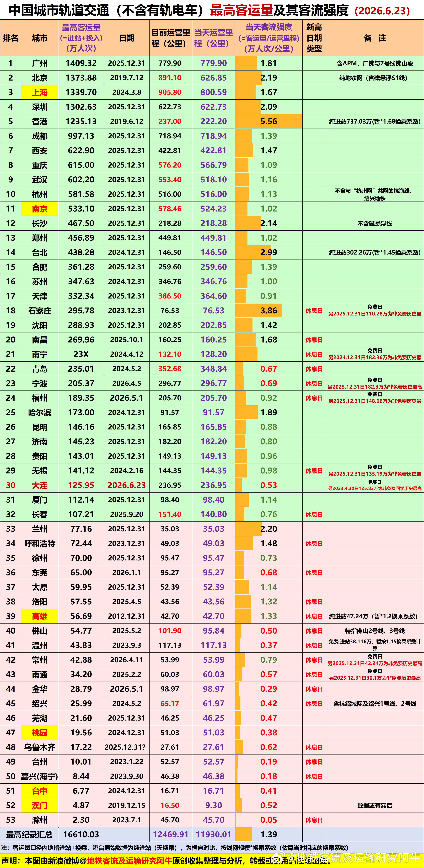
Task: Click the 滁州 city cell
Action: coord(40,820)
